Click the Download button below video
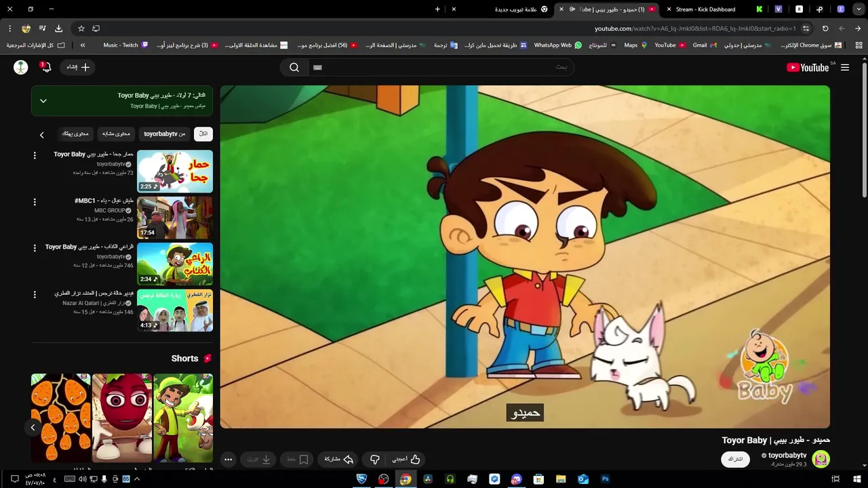 point(258,460)
